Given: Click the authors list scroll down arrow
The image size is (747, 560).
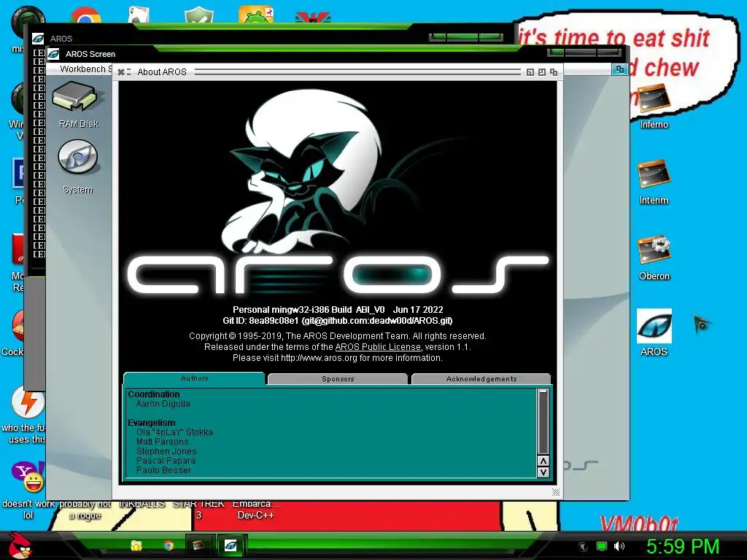Looking at the screenshot, I should (543, 472).
